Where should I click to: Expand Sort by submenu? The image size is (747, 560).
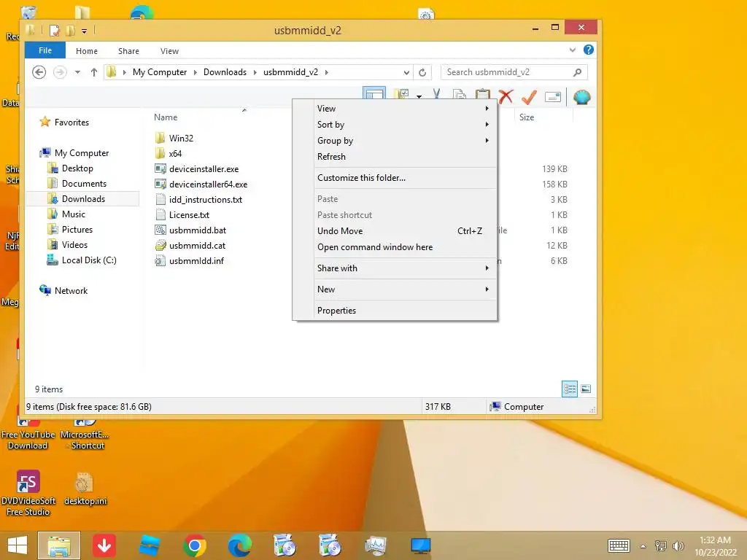pyautogui.click(x=404, y=124)
